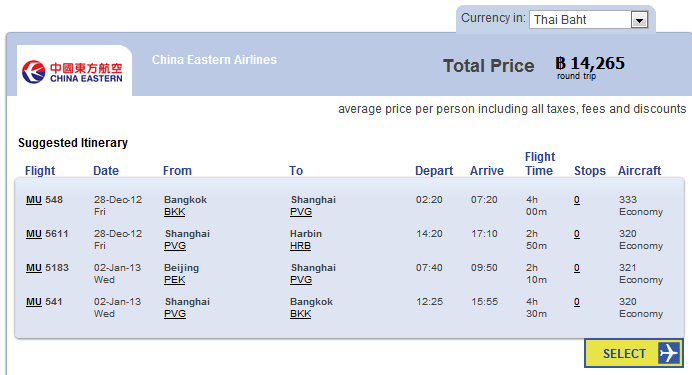Click stops count for MU 548
The height and width of the screenshot is (375, 692).
pyautogui.click(x=577, y=200)
